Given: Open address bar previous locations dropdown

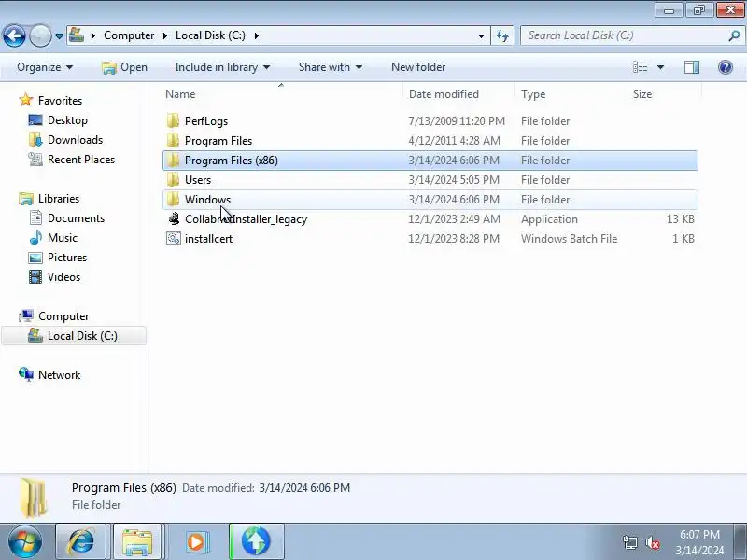Looking at the screenshot, I should coord(481,35).
